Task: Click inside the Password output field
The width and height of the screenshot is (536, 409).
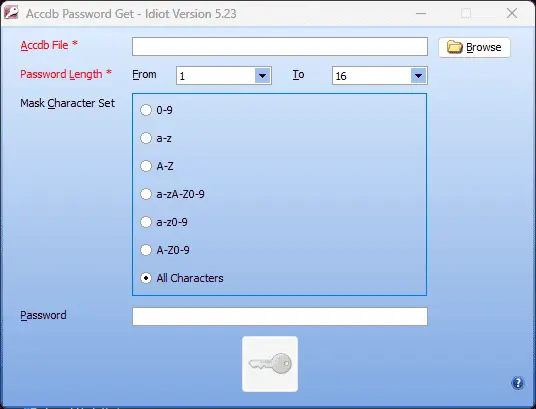Action: (x=280, y=316)
